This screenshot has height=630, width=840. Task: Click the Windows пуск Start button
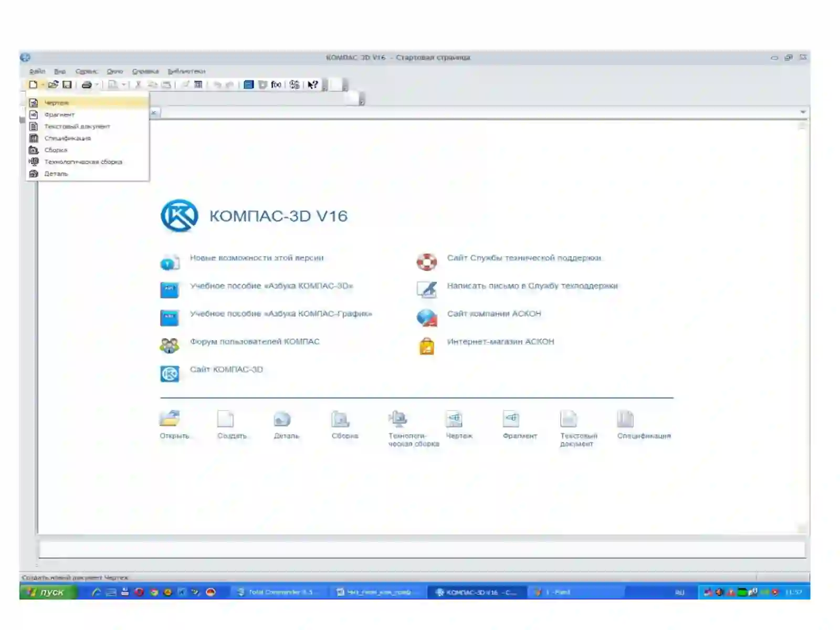[x=48, y=592]
